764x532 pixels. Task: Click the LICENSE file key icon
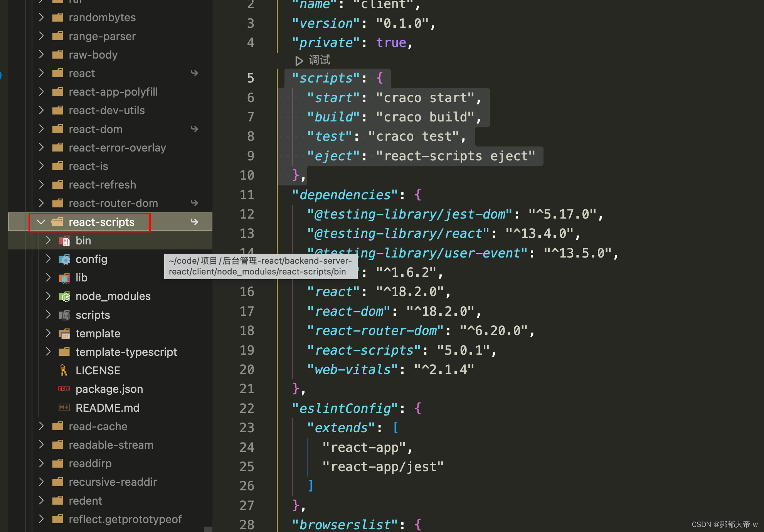(x=64, y=370)
